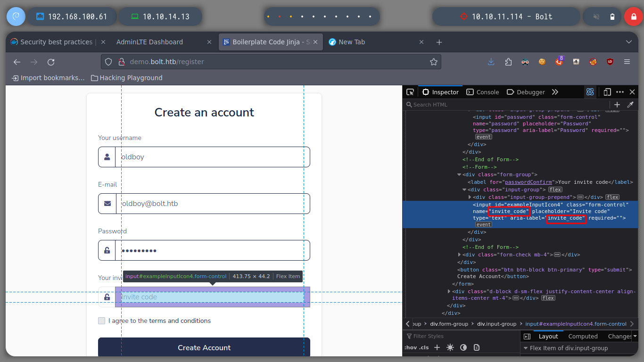The width and height of the screenshot is (644, 362).
Task: Click the username field with oldboy
Action: tap(213, 157)
